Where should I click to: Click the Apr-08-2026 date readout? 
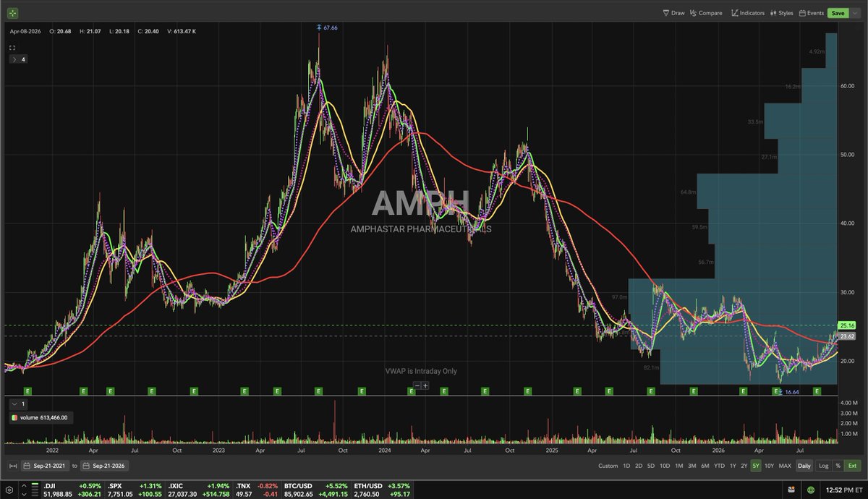(25, 31)
